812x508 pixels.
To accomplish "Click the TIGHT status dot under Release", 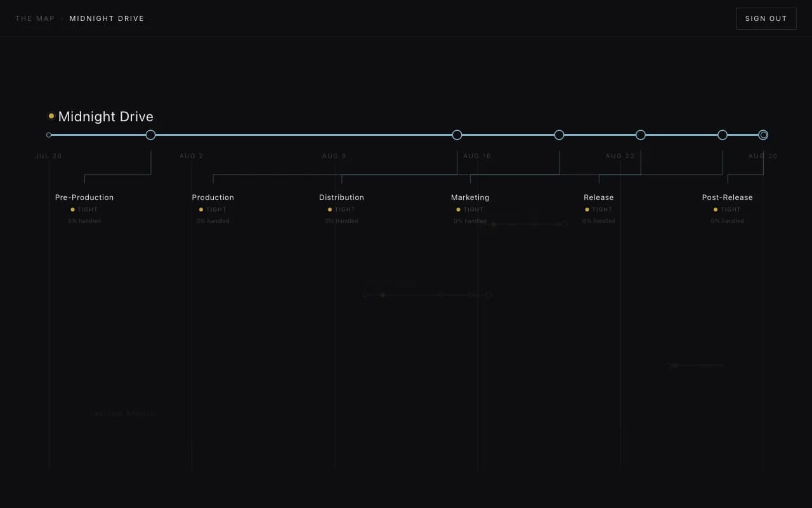I will tap(587, 210).
